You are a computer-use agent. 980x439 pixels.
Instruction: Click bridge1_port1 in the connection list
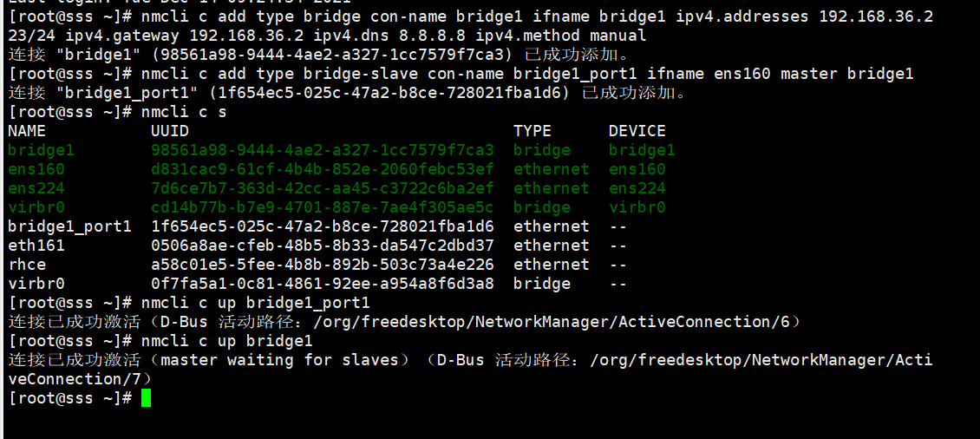70,226
